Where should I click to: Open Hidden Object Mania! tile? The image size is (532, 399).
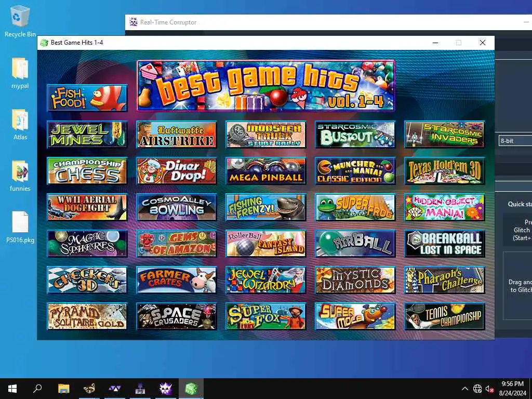coord(445,207)
